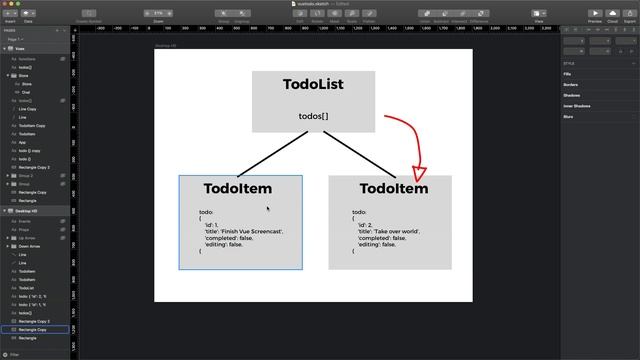The width and height of the screenshot is (640, 360).
Task: Expand the Up Arrow group
Action: (x=8, y=238)
